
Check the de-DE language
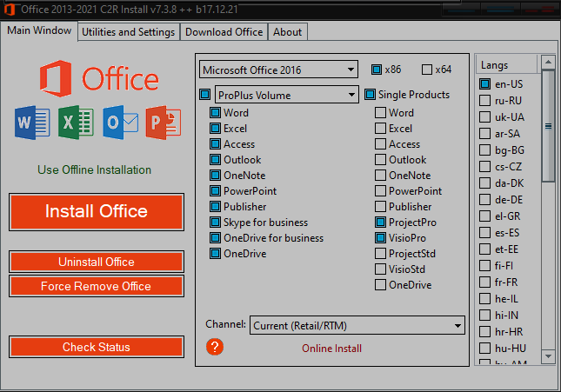point(484,200)
